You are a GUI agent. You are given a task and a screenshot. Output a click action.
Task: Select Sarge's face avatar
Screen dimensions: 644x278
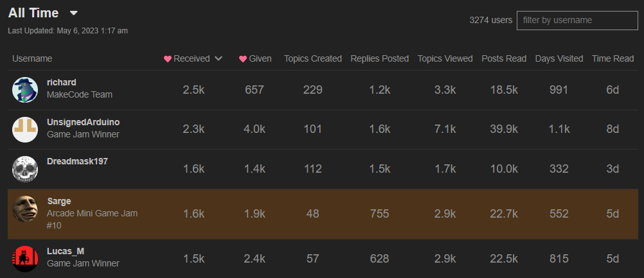[25, 208]
